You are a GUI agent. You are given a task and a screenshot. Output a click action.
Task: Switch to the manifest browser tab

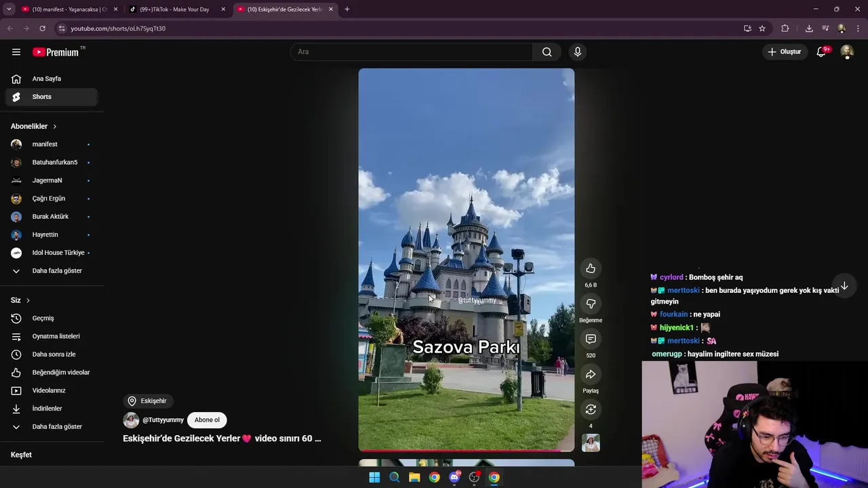70,9
